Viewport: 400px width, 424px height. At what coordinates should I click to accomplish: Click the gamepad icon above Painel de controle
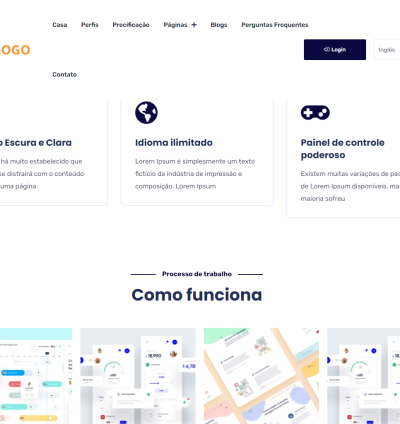315,113
